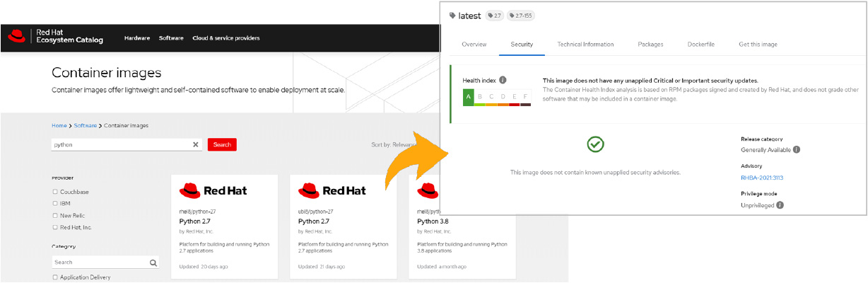Toggle the Red Hat, Inc. provider checkbox

(55, 227)
